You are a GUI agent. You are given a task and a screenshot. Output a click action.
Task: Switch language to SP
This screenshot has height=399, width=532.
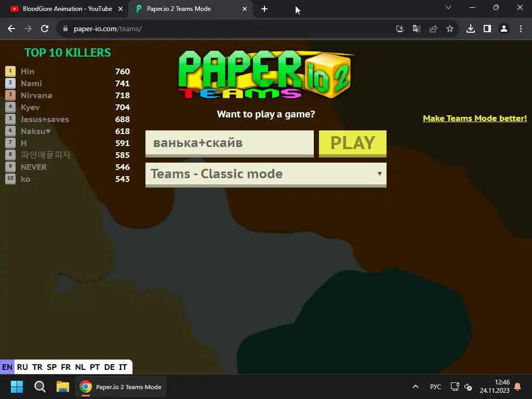point(52,367)
